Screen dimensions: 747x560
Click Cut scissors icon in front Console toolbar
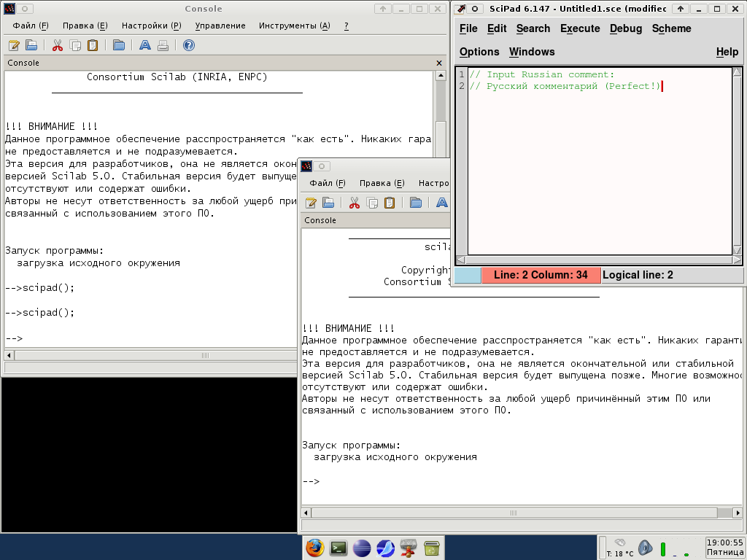(x=355, y=203)
